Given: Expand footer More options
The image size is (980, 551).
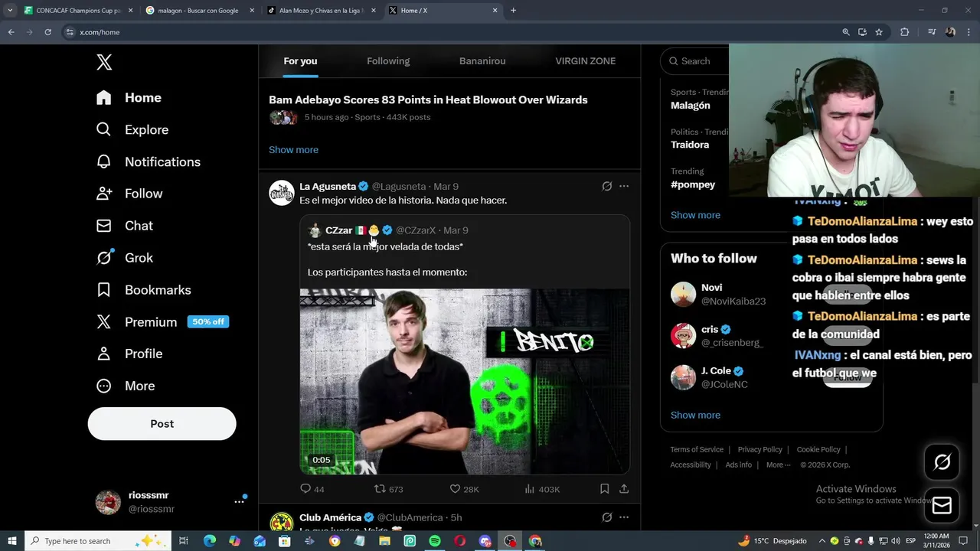Looking at the screenshot, I should (779, 465).
